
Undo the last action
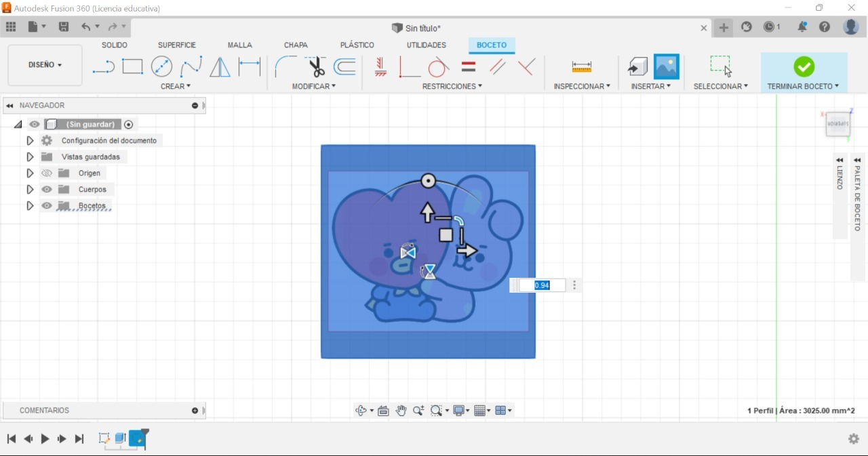(x=86, y=27)
